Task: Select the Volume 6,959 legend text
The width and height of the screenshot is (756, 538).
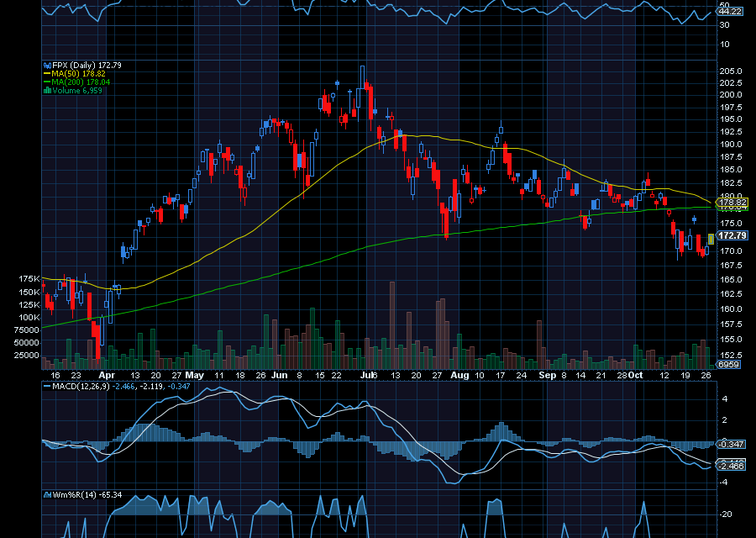Action: click(x=77, y=91)
